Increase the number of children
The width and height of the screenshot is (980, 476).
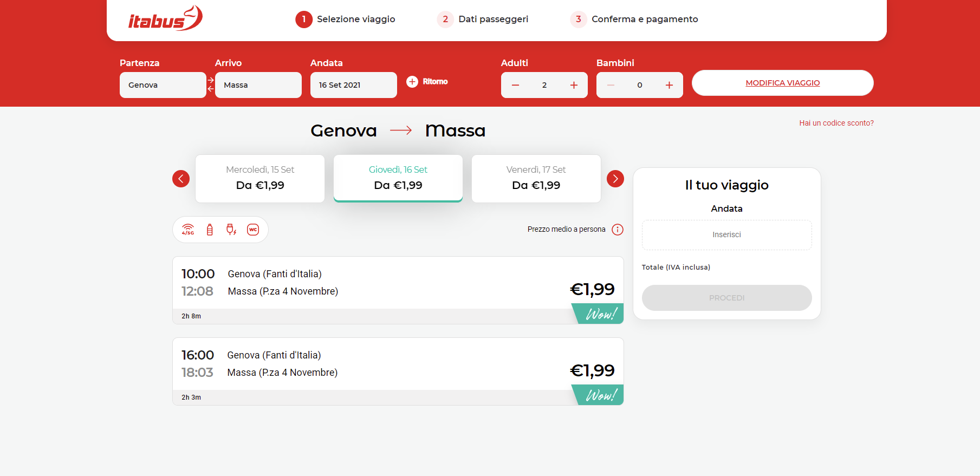[669, 85]
